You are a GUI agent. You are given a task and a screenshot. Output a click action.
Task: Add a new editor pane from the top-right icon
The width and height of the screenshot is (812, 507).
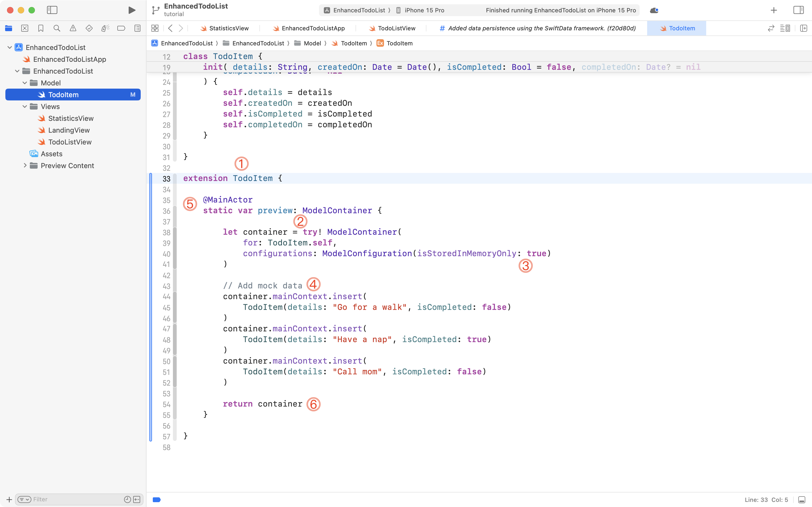tap(804, 28)
